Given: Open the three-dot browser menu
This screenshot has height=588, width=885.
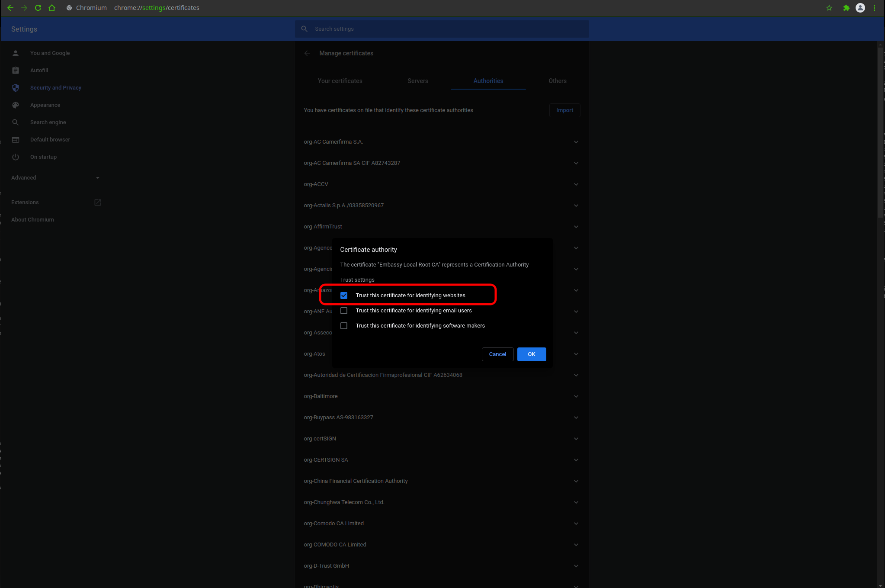Looking at the screenshot, I should tap(874, 8).
